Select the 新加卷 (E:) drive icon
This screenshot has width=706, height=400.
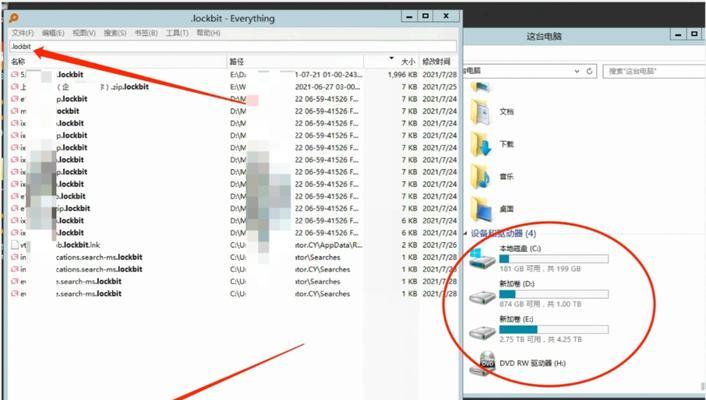pyautogui.click(x=482, y=332)
